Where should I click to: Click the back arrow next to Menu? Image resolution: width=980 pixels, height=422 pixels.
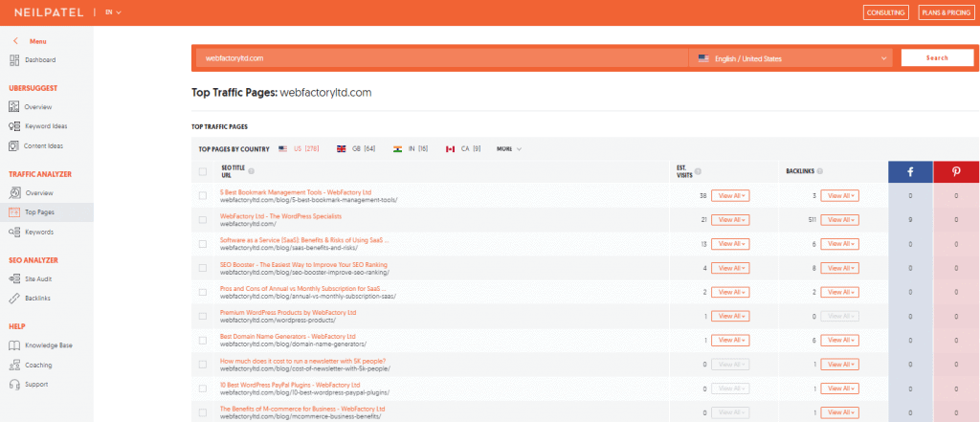pos(15,41)
